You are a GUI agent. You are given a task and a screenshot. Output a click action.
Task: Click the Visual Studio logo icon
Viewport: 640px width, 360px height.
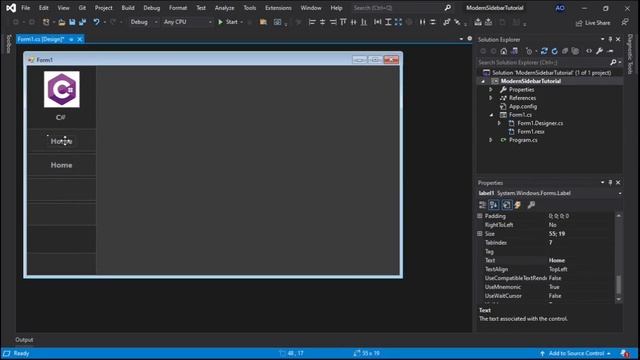pos(11,8)
